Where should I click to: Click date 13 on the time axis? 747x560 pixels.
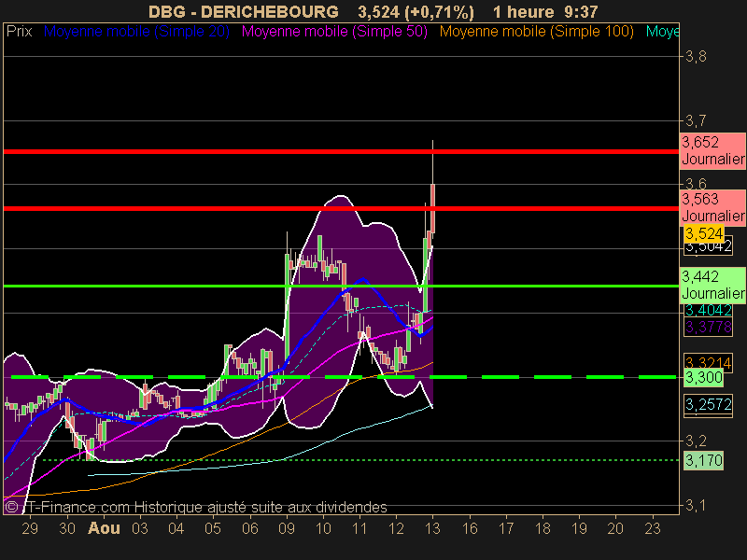point(432,528)
